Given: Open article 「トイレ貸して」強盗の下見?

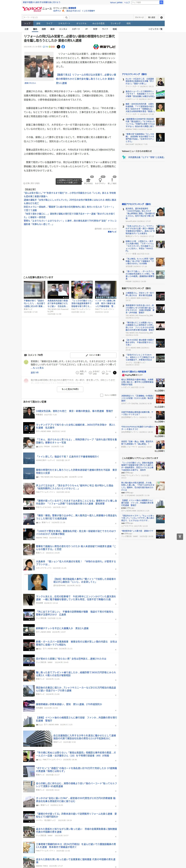Looking at the screenshot, I should coord(68,457).
